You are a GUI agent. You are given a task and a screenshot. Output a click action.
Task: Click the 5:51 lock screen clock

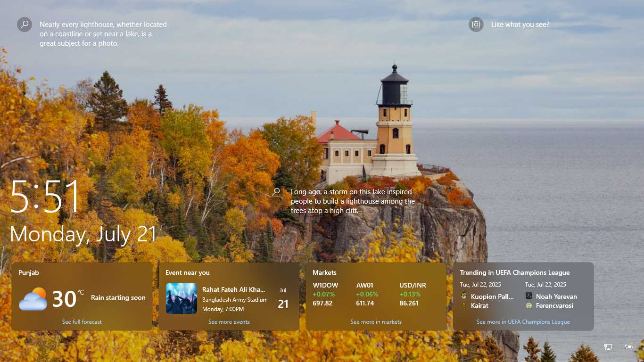(45, 196)
